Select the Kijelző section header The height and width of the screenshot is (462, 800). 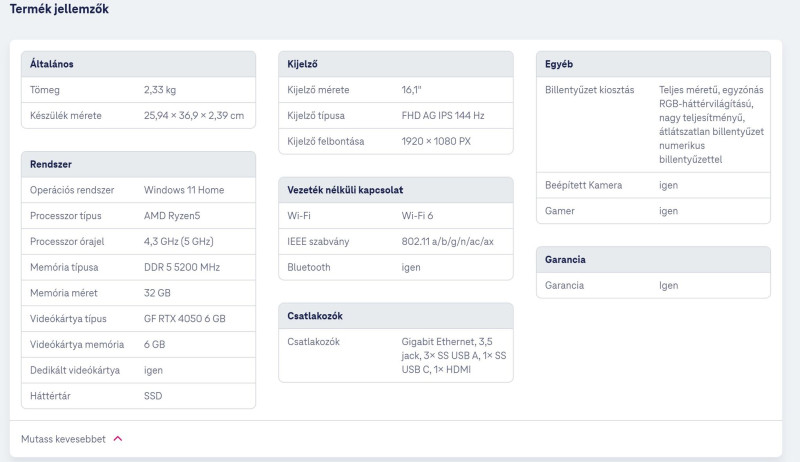click(x=396, y=64)
